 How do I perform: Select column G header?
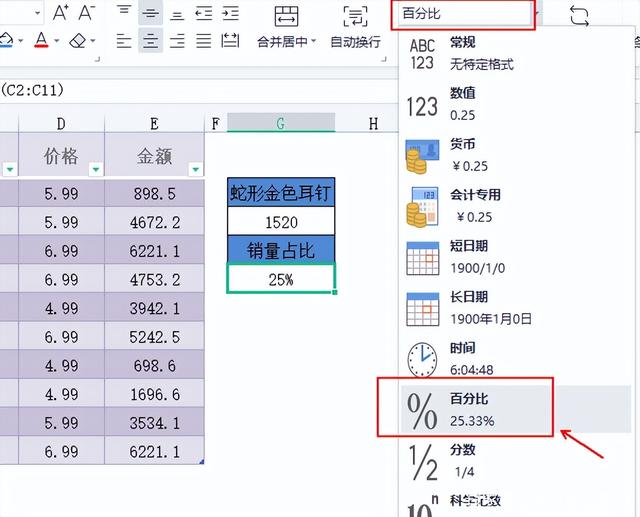[281, 123]
